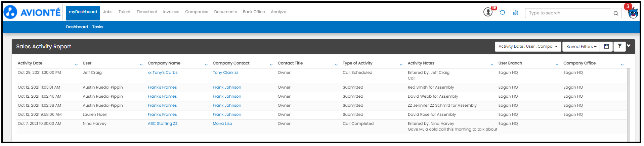Open the Mona Lisa contact link
Viewport: 644px width, 146px height.
222,124
